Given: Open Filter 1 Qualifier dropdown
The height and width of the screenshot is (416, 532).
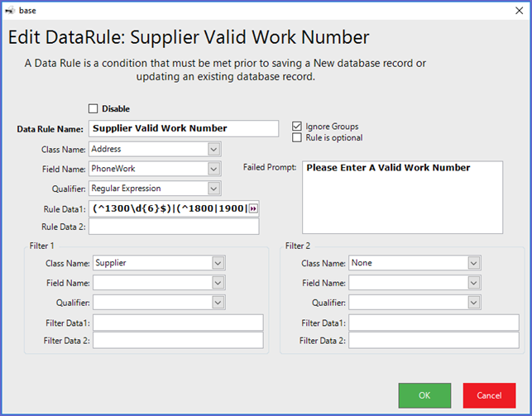Looking at the screenshot, I should point(218,303).
